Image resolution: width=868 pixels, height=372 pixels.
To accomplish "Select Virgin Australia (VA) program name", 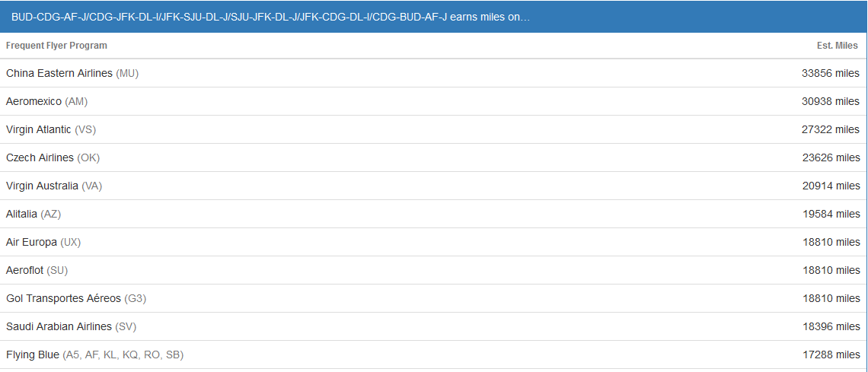I will 54,186.
